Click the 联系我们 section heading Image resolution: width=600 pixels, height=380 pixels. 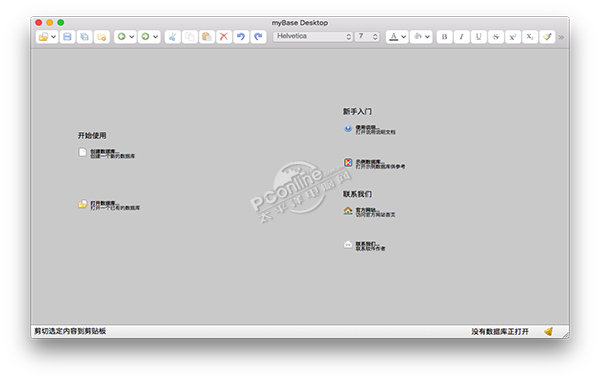pyautogui.click(x=357, y=194)
